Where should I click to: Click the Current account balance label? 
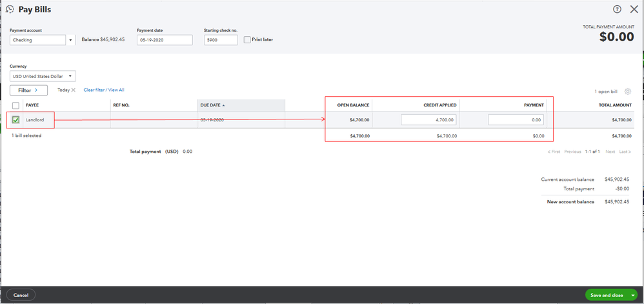tap(568, 179)
